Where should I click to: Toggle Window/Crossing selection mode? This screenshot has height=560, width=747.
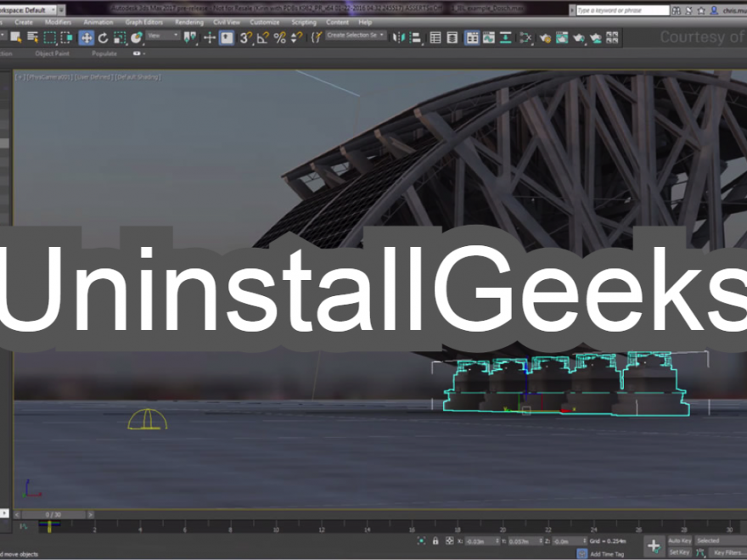click(67, 37)
